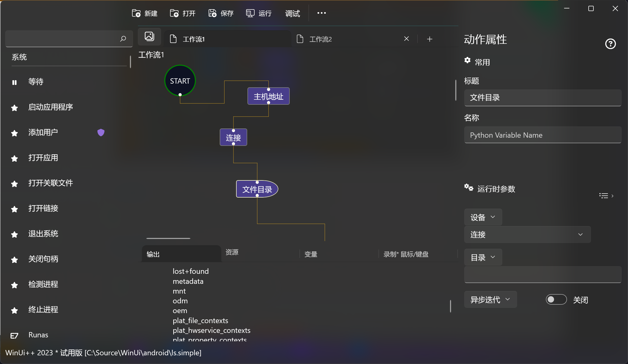628x364 pixels.
Task: Click the Open (打开) folder icon
Action: point(174,13)
